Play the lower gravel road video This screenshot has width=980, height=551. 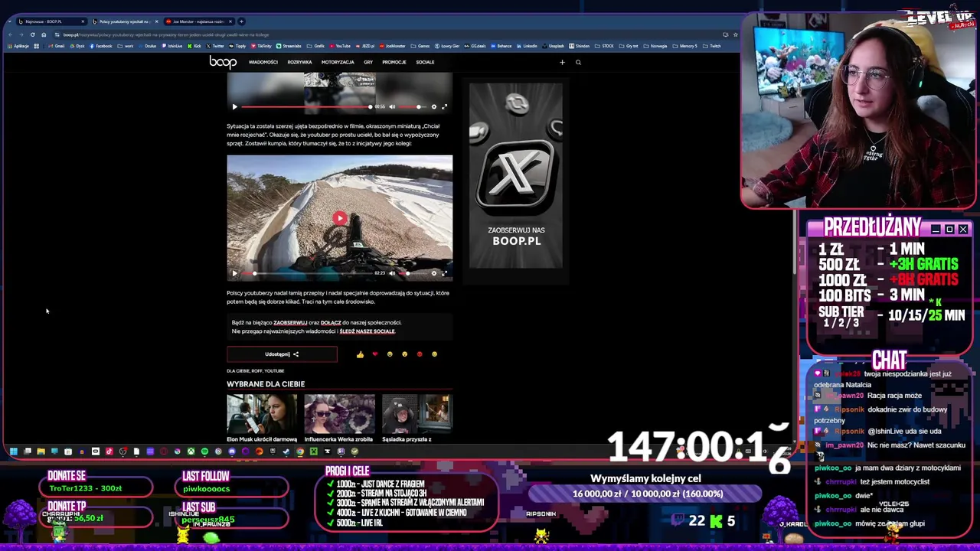click(x=234, y=273)
